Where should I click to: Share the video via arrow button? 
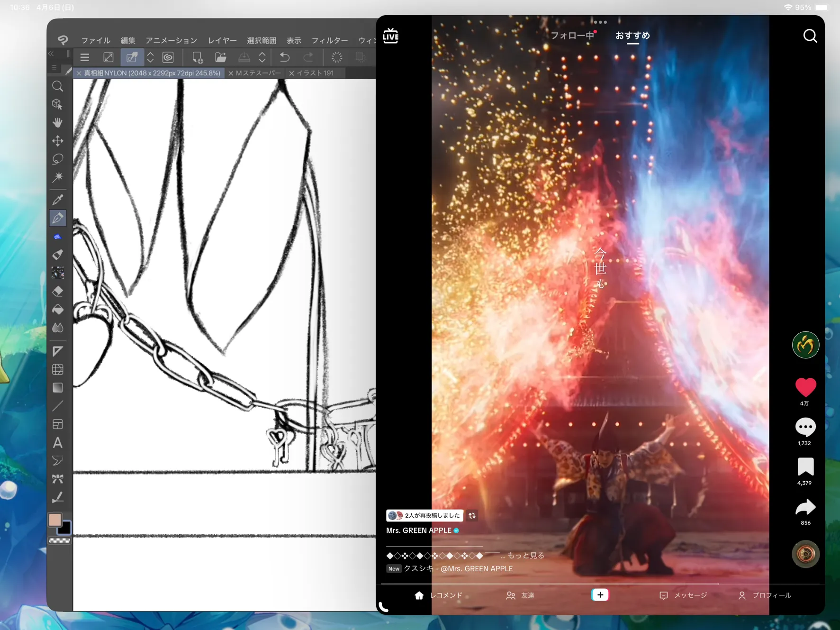(805, 507)
